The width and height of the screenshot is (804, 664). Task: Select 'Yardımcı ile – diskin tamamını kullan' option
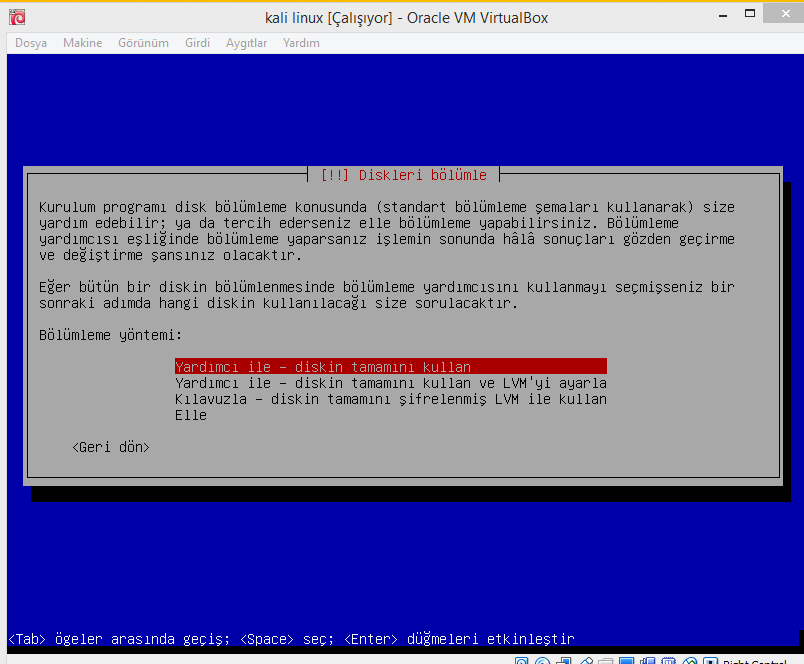(390, 367)
